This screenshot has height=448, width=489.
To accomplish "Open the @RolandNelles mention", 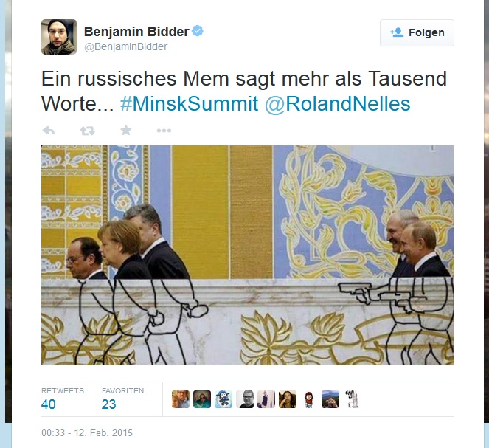I will (x=338, y=103).
